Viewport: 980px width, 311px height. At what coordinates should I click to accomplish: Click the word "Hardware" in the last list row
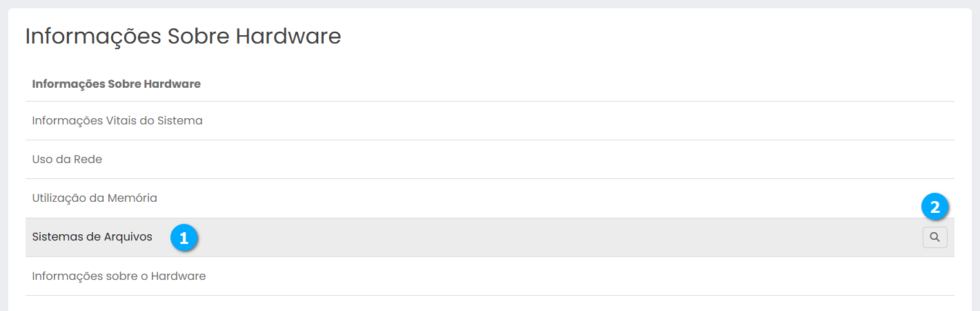(178, 276)
